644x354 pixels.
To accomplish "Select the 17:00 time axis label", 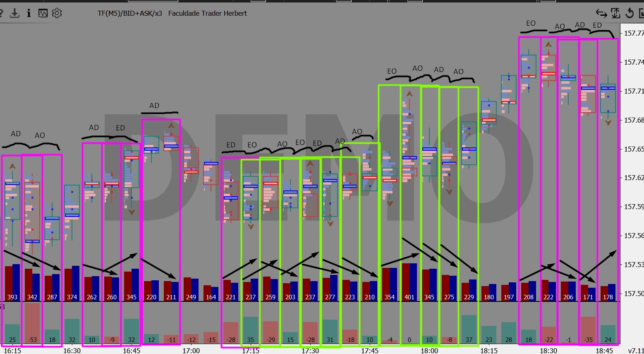I will [x=191, y=350].
